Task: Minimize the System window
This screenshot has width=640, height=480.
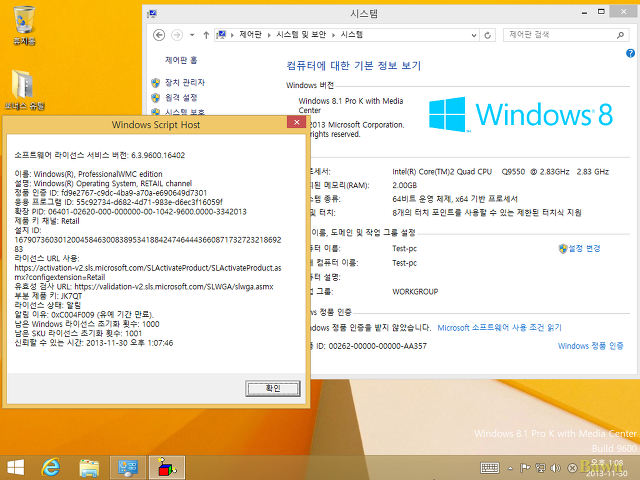Action: pos(584,13)
